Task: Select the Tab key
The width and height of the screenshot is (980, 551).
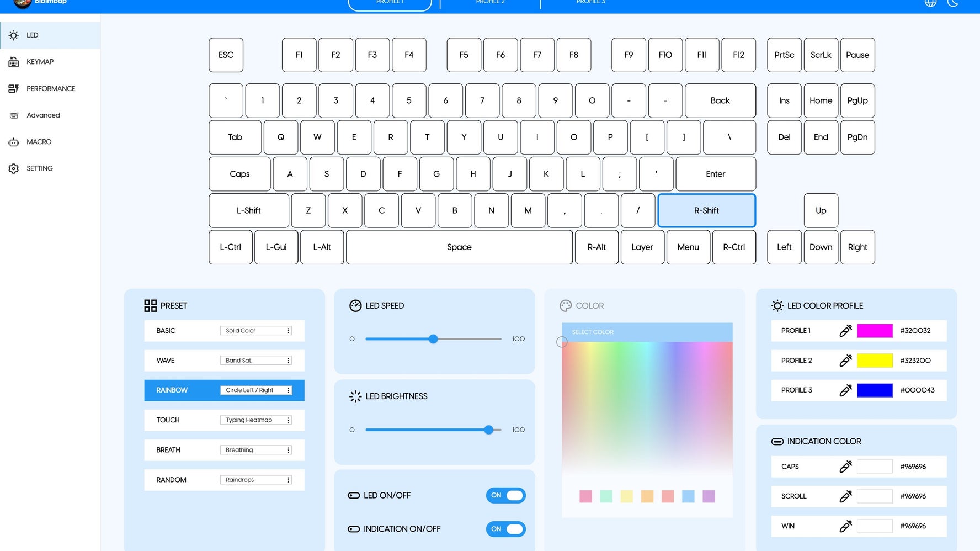Action: click(235, 137)
